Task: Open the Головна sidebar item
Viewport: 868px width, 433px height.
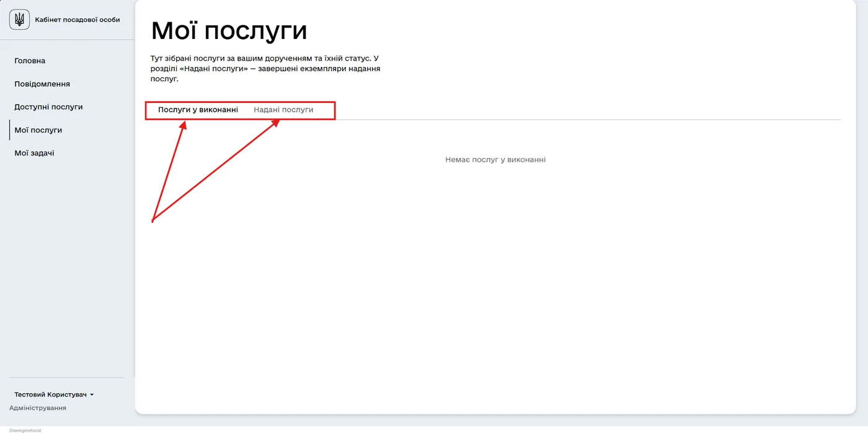Action: 30,61
